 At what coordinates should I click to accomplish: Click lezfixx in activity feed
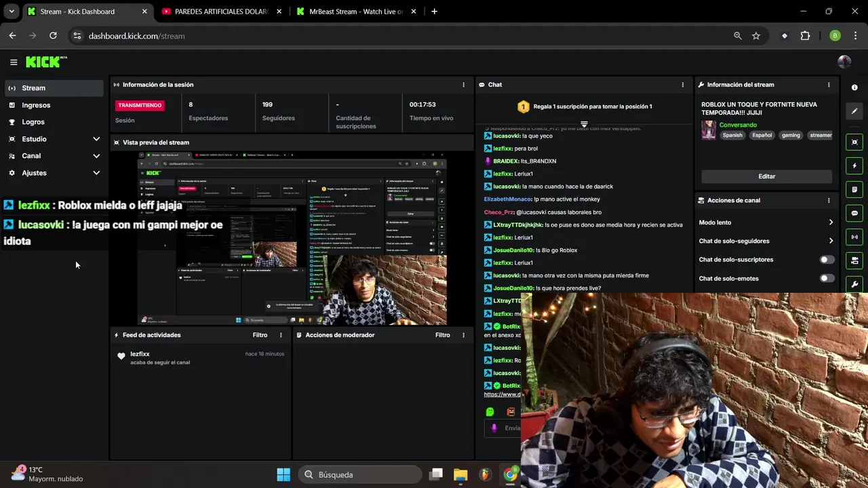(x=140, y=354)
